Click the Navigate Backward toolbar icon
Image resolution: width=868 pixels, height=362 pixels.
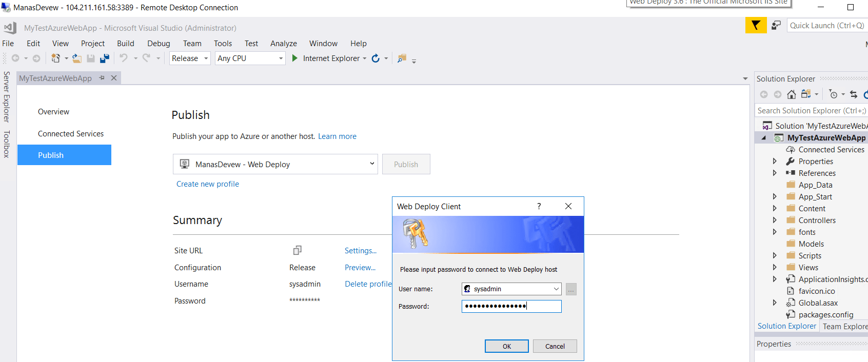coord(15,58)
